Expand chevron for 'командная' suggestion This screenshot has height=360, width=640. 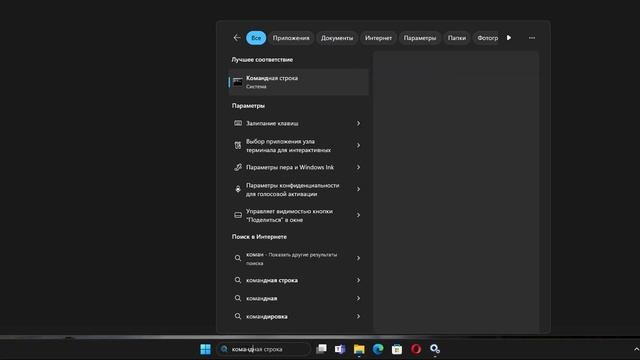click(358, 298)
